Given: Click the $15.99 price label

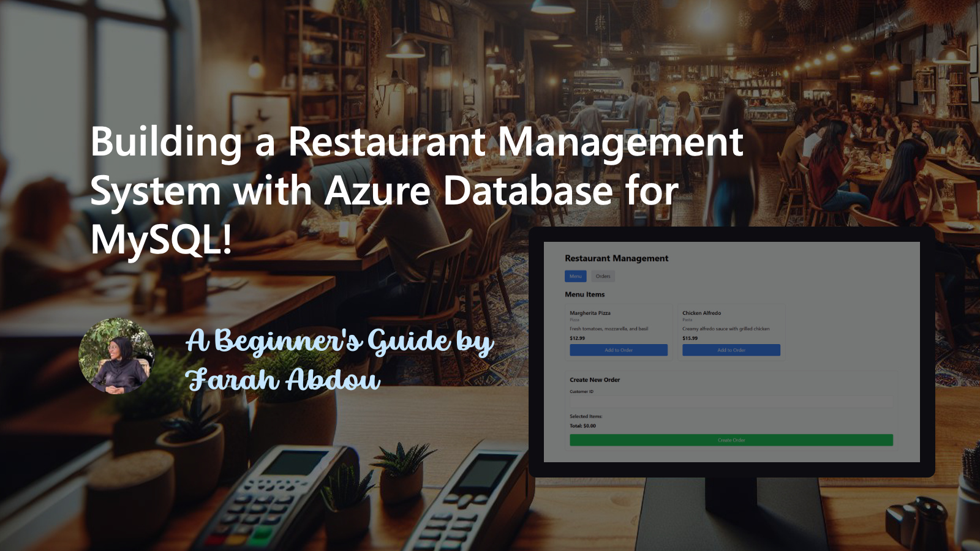Looking at the screenshot, I should (x=690, y=337).
